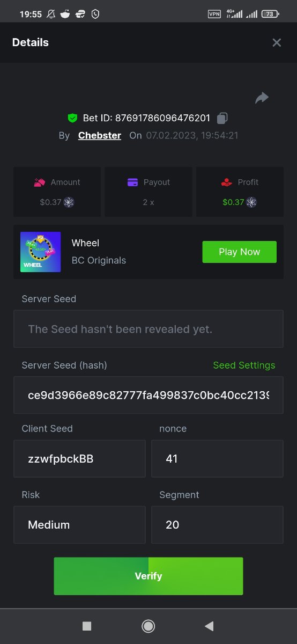The image size is (297, 644).
Task: Tap the green verified shield icon
Action: pos(72,118)
